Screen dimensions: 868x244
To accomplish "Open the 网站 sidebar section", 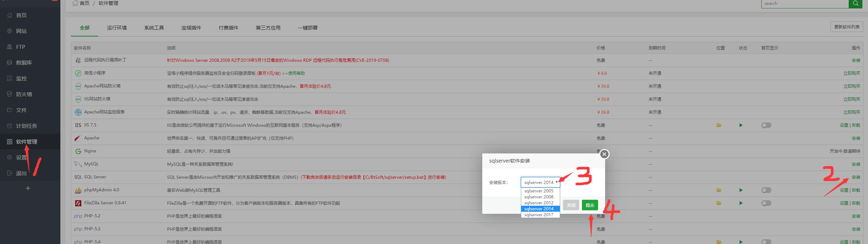I will [21, 31].
